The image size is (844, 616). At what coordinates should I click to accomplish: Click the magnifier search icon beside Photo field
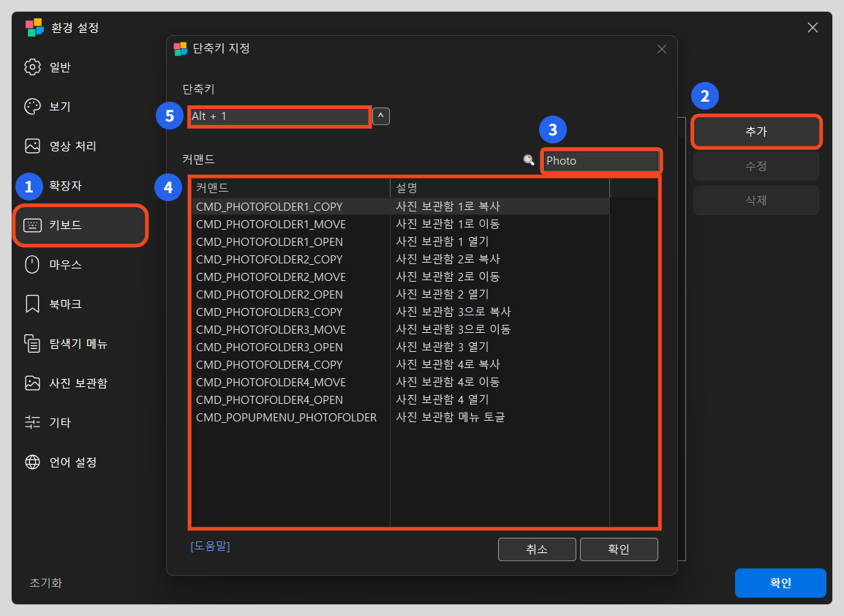[529, 160]
